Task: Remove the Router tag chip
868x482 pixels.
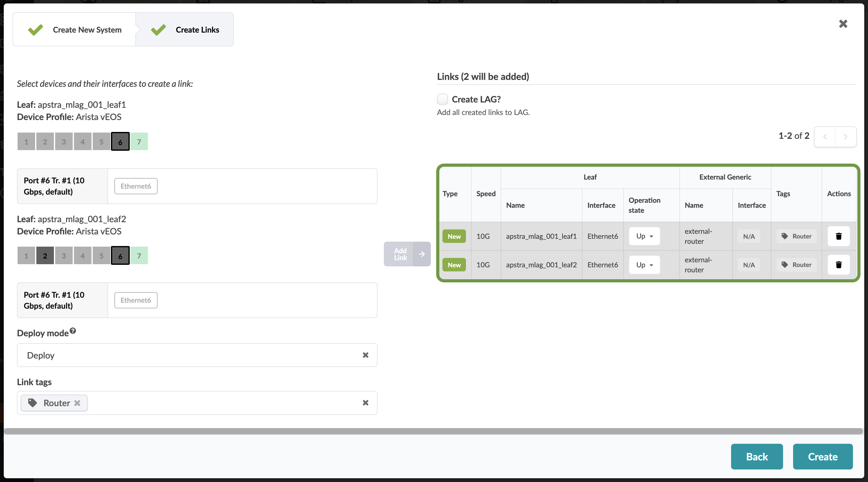Action: (77, 403)
